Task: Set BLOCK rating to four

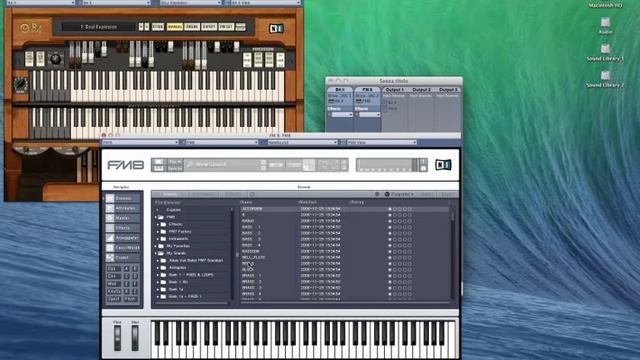Action: pos(405,270)
